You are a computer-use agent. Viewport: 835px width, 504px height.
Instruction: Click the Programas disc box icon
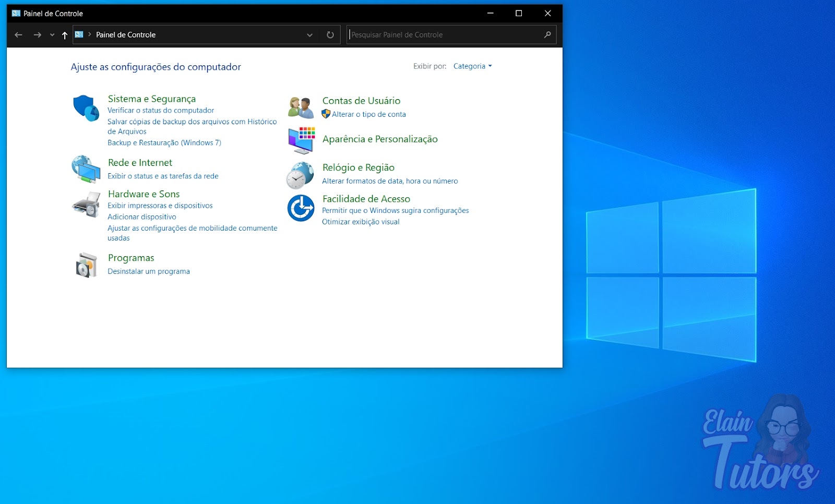pyautogui.click(x=86, y=265)
